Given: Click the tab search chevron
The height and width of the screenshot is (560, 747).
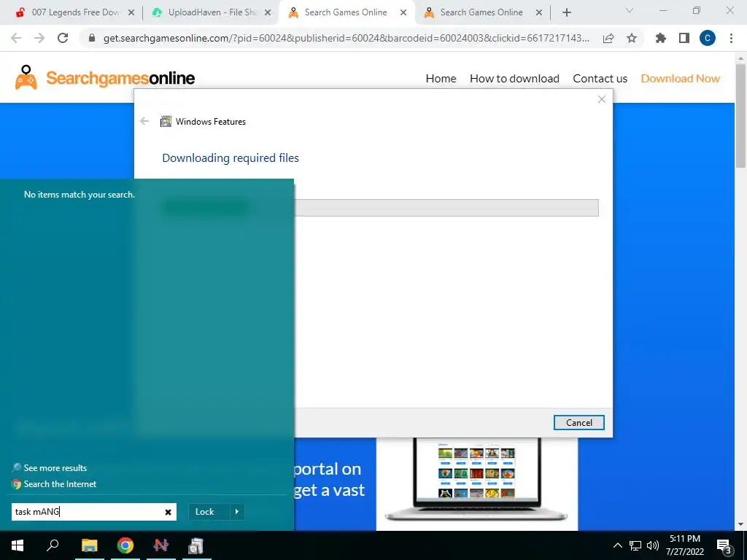Looking at the screenshot, I should (630, 10).
